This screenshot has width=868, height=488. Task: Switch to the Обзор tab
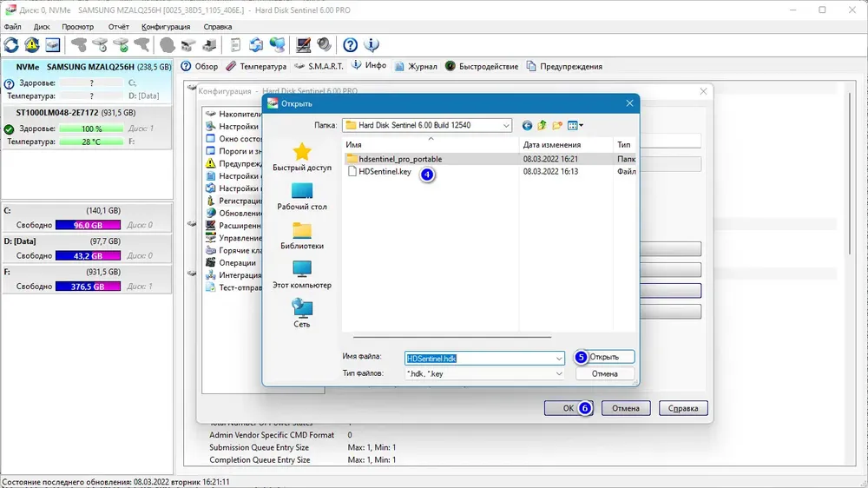pyautogui.click(x=200, y=67)
